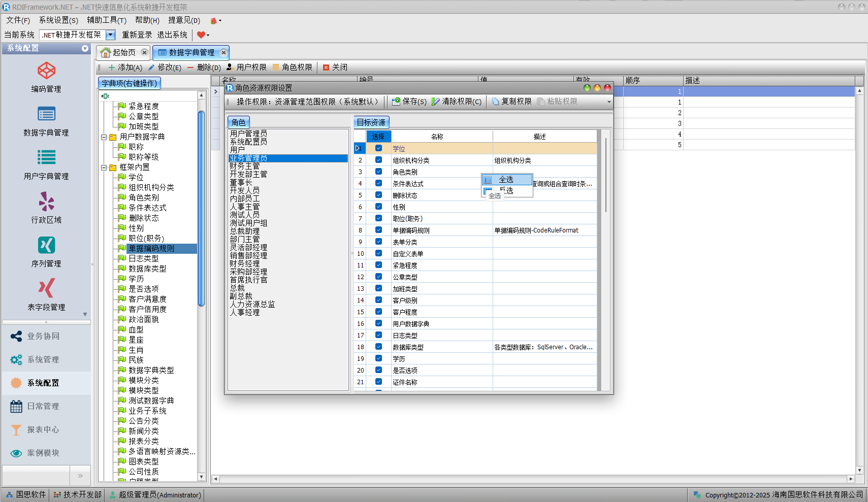Uncheck the 数据库类型 resource checkbox

(x=378, y=347)
